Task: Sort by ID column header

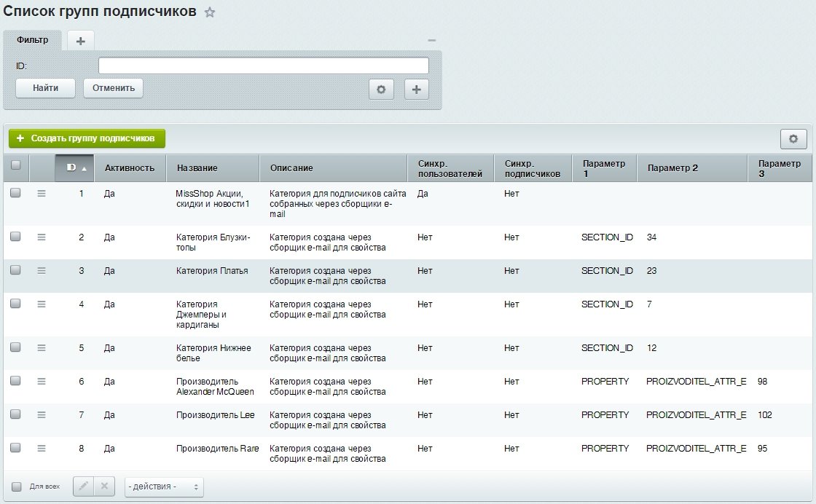Action: pos(74,168)
